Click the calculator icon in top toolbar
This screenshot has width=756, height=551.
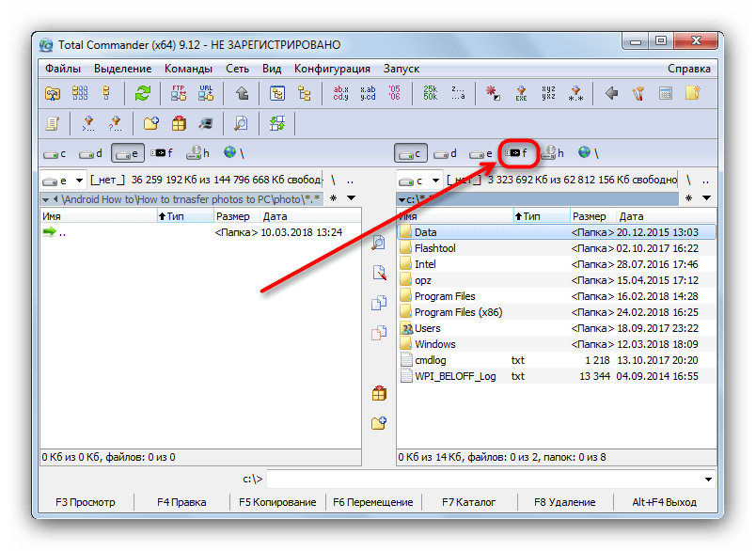tap(665, 93)
